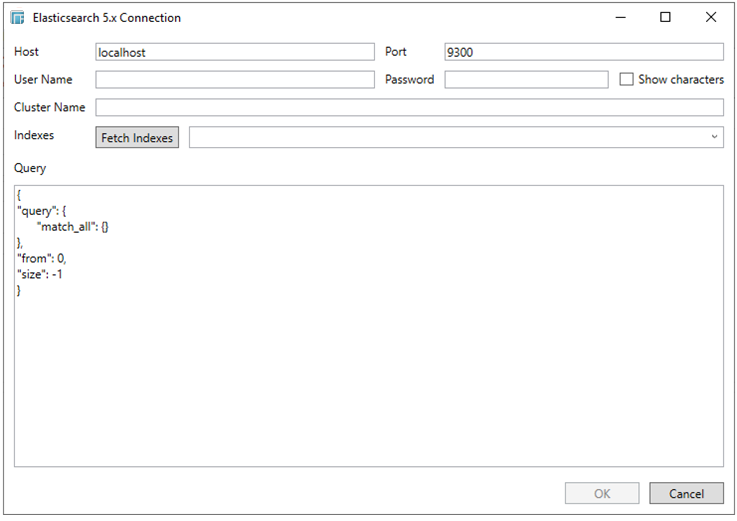
Task: Enable the Show characters checkbox
Action: tap(627, 80)
